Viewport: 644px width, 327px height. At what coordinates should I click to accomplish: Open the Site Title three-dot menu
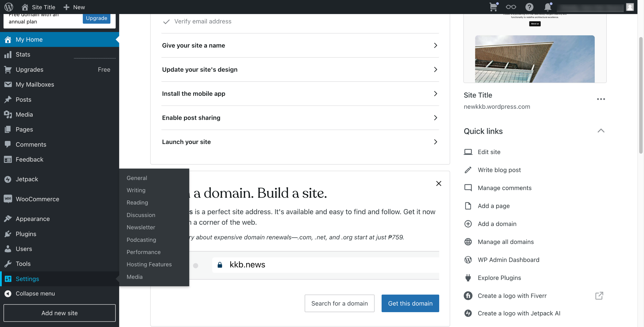(601, 99)
